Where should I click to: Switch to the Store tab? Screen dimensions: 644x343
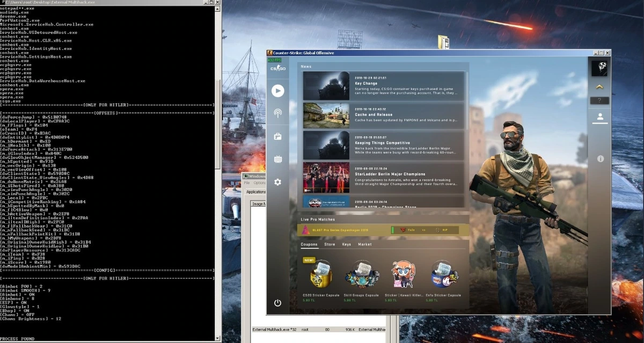pyautogui.click(x=330, y=244)
